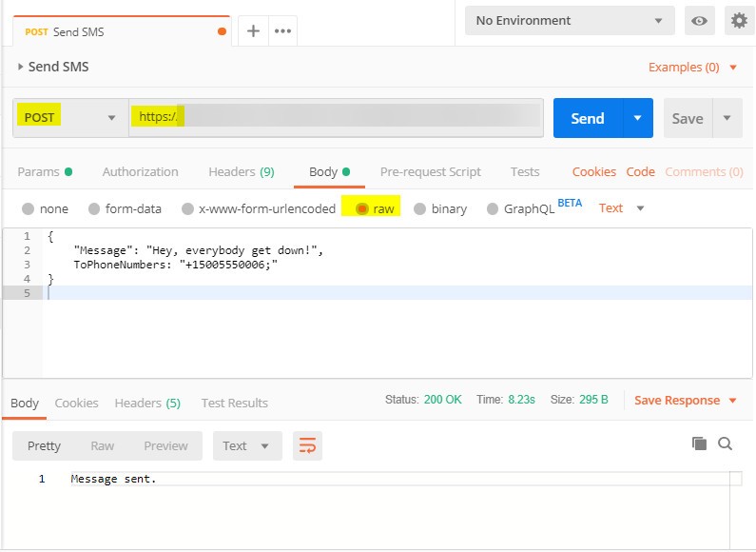Image resolution: width=756 pixels, height=552 pixels.
Task: Select the POST Send SMS request tab
Action: (x=122, y=31)
